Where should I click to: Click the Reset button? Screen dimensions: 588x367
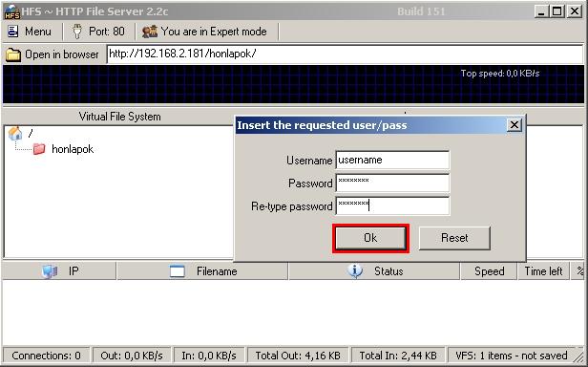click(x=454, y=238)
